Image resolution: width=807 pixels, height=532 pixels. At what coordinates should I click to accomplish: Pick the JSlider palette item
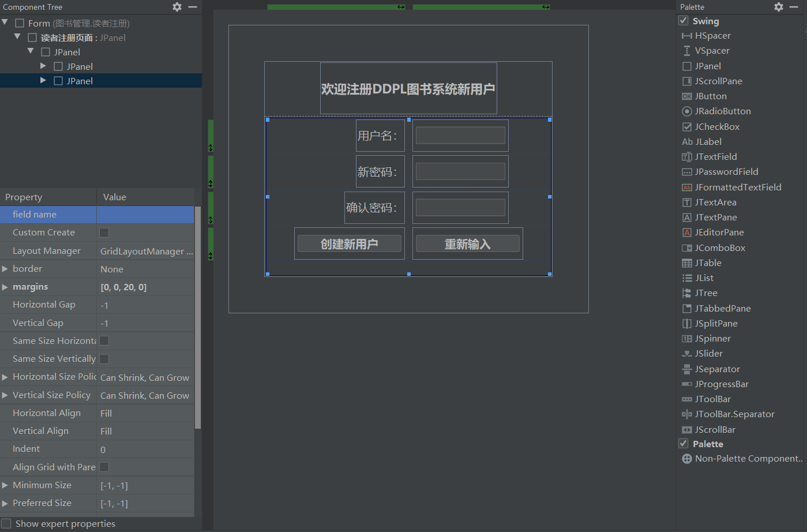pos(707,353)
